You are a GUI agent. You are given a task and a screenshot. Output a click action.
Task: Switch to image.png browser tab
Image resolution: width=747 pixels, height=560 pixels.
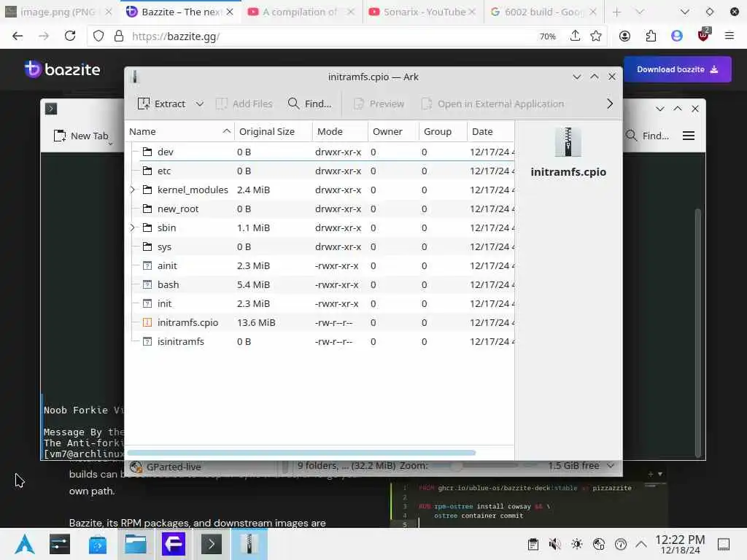click(58, 12)
